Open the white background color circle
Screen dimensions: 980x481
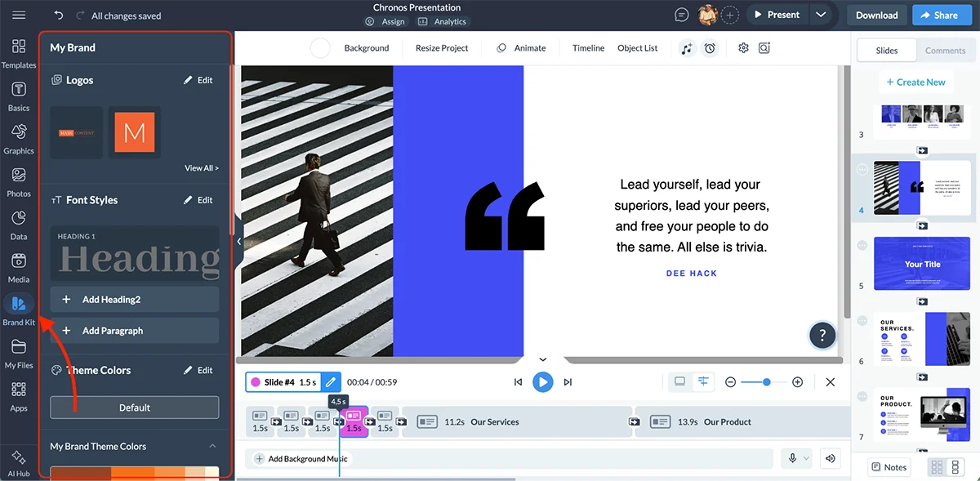tap(320, 48)
